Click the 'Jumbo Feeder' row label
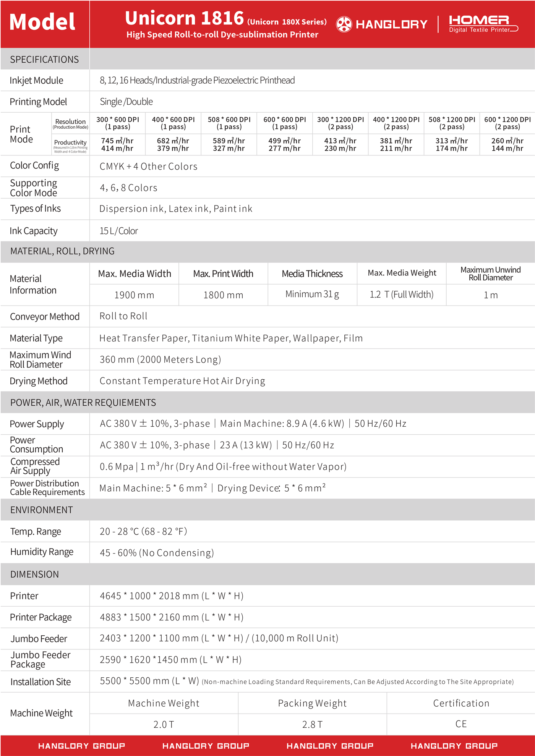Viewport: 535px width, 756px height. pyautogui.click(x=39, y=639)
